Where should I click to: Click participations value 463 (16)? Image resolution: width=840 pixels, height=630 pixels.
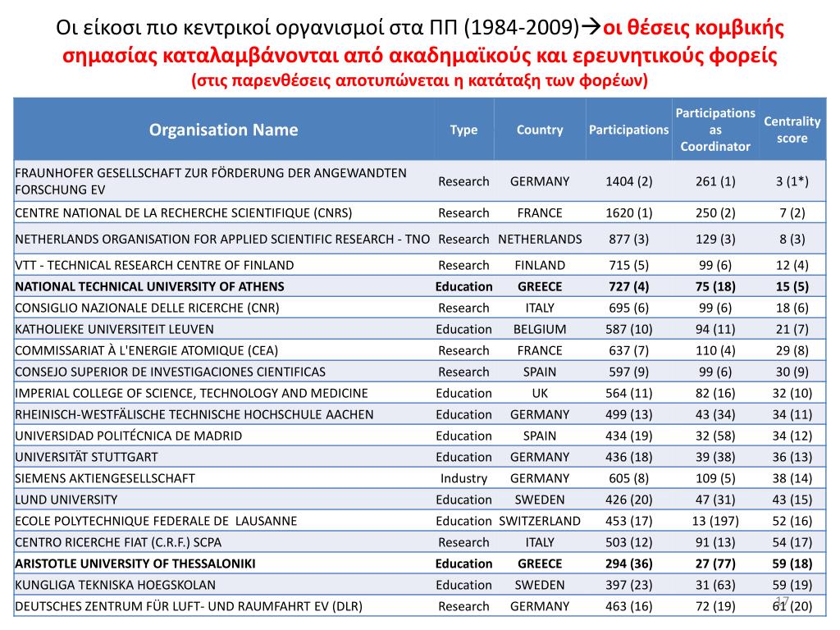click(629, 606)
